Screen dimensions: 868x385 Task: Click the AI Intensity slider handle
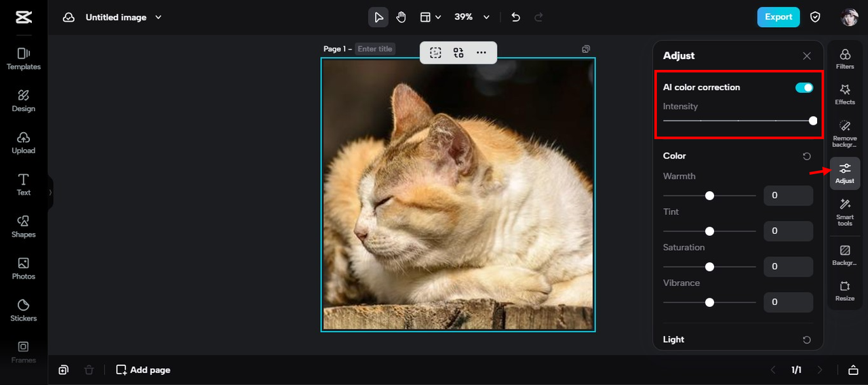pyautogui.click(x=812, y=121)
